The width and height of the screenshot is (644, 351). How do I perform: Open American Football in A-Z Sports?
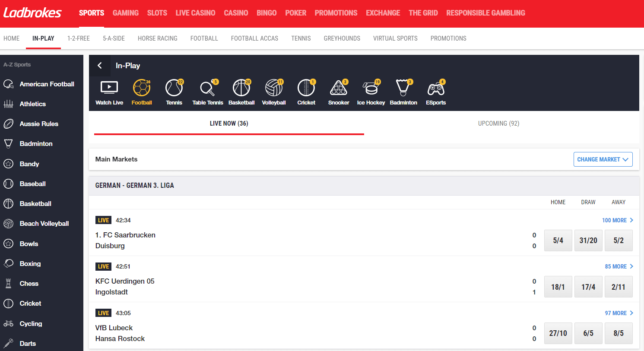[47, 84]
